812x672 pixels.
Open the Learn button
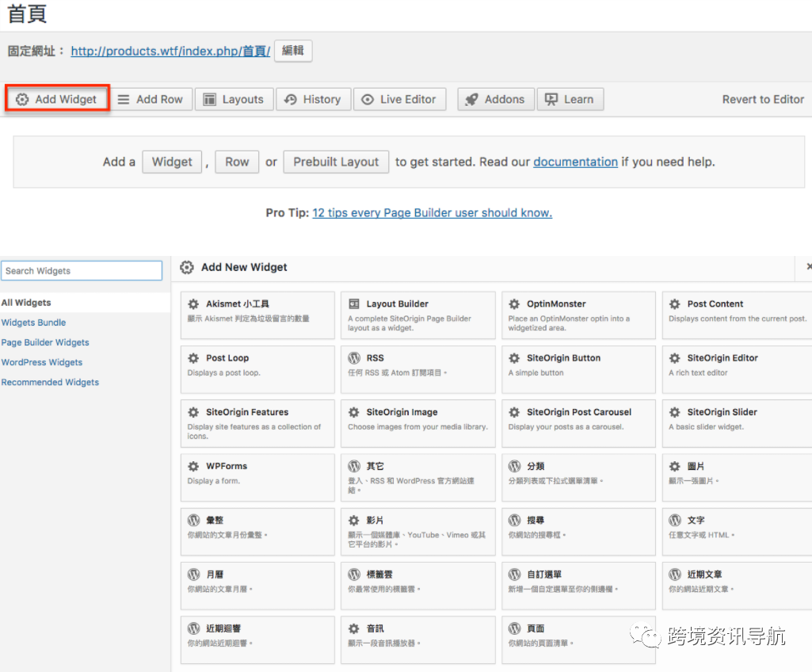point(570,99)
